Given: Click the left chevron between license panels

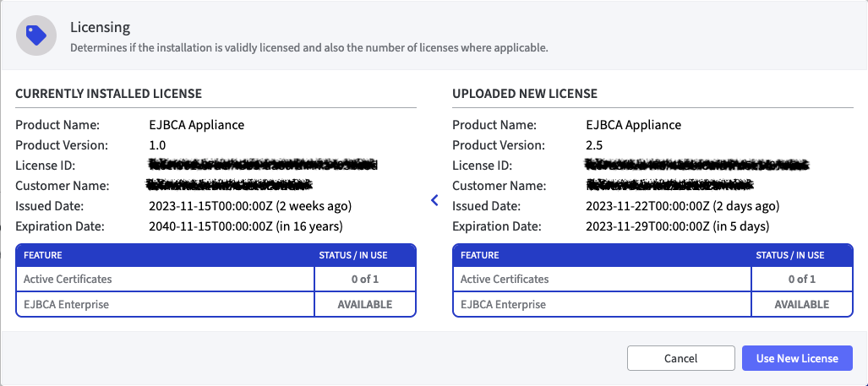Looking at the screenshot, I should [x=434, y=200].
